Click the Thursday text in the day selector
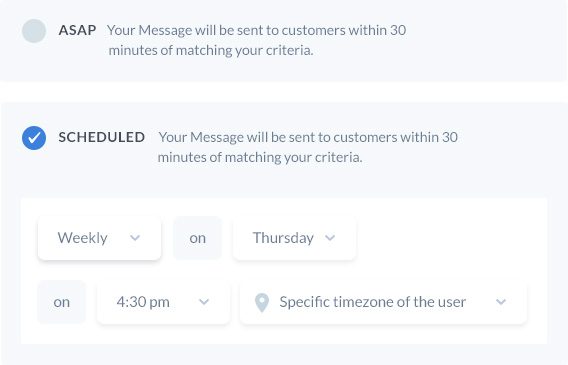This screenshot has width=568, height=365. pos(283,238)
